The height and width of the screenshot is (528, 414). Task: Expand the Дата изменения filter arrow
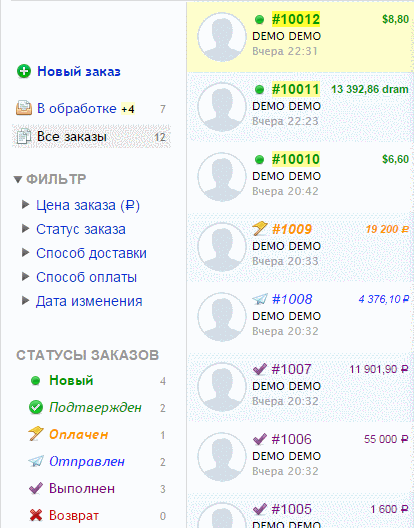tap(26, 301)
